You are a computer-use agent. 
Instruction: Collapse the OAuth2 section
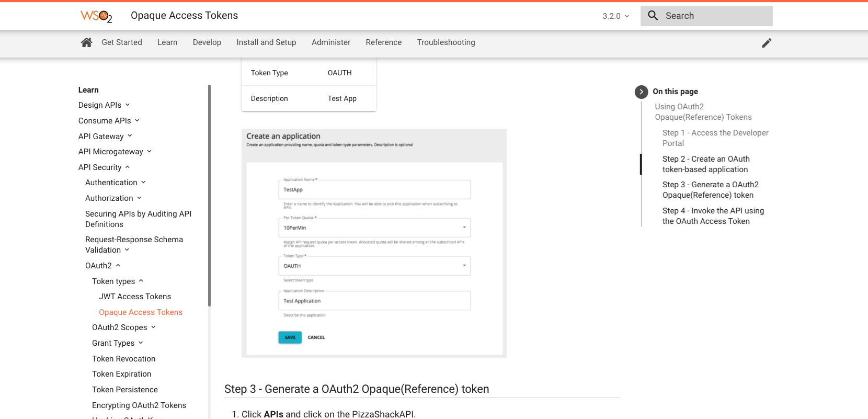point(103,266)
